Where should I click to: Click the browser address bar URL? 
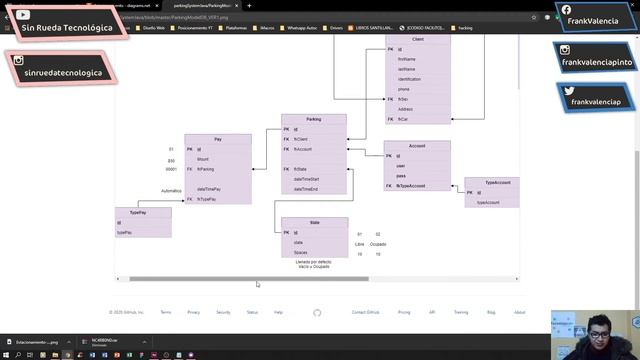[x=176, y=18]
